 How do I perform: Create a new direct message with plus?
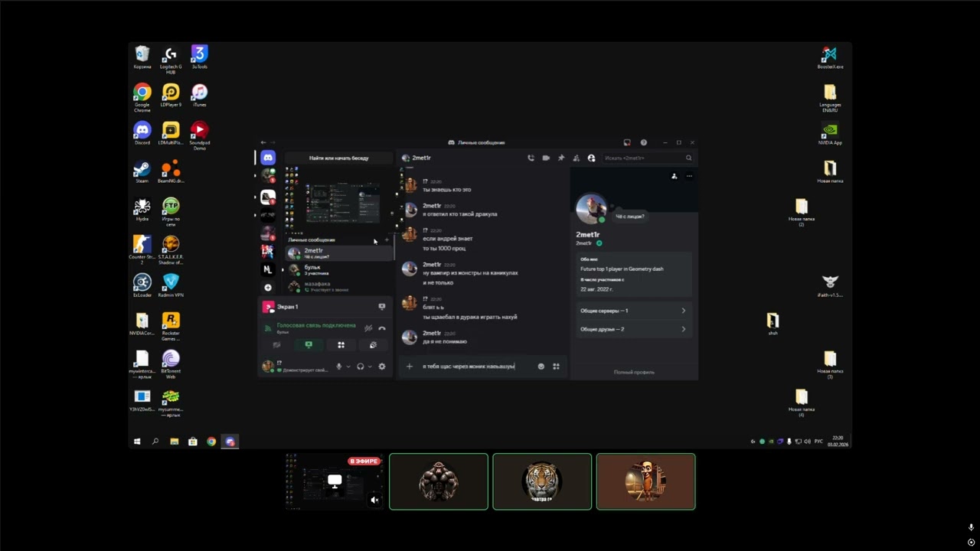[387, 240]
